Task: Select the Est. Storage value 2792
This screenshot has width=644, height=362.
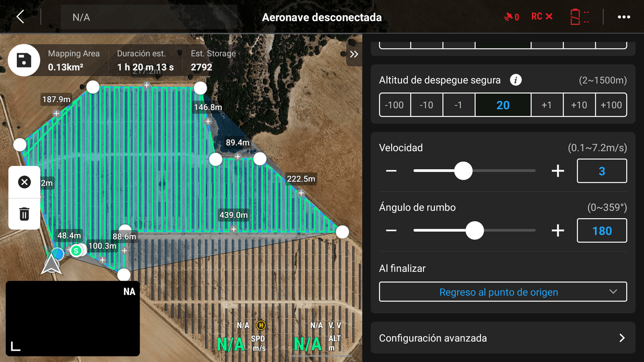Action: (202, 67)
